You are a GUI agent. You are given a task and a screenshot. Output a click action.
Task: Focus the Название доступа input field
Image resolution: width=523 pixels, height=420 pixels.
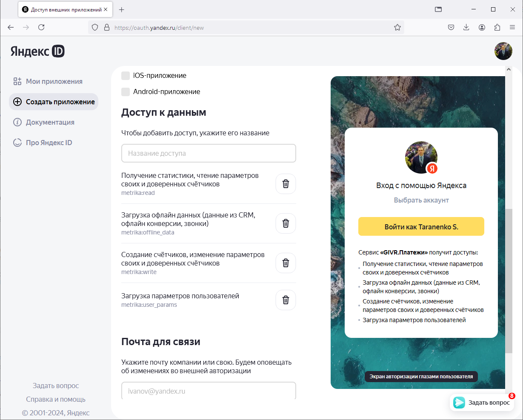209,153
